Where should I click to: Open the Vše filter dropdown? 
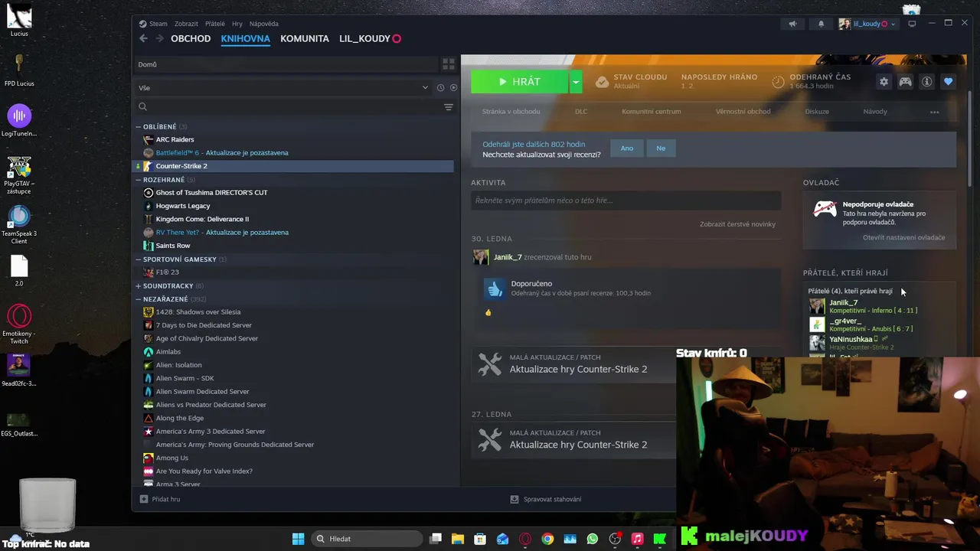[283, 88]
